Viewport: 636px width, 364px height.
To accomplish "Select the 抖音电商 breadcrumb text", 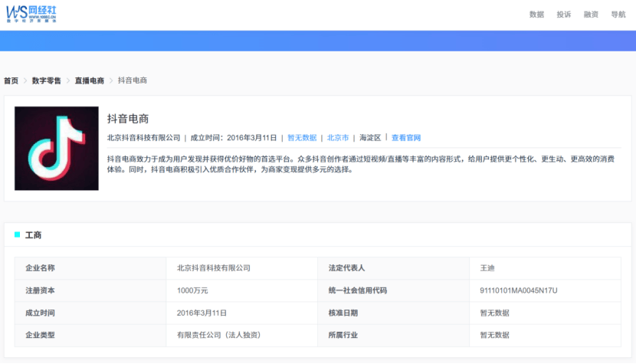I will pyautogui.click(x=133, y=80).
